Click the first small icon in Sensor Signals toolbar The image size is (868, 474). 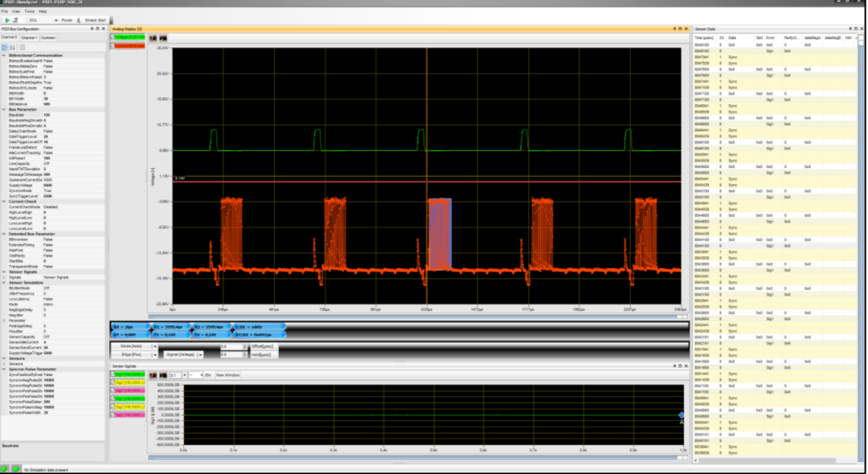pos(153,374)
